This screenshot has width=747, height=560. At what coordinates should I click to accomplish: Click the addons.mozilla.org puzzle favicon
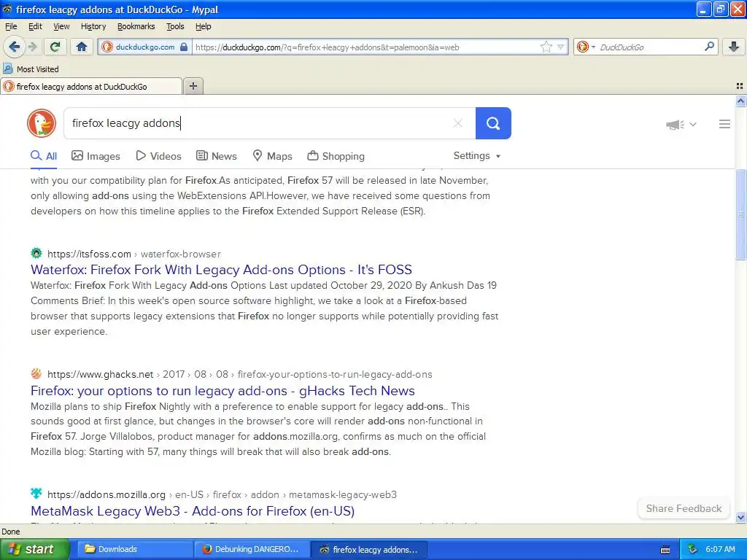tap(36, 494)
